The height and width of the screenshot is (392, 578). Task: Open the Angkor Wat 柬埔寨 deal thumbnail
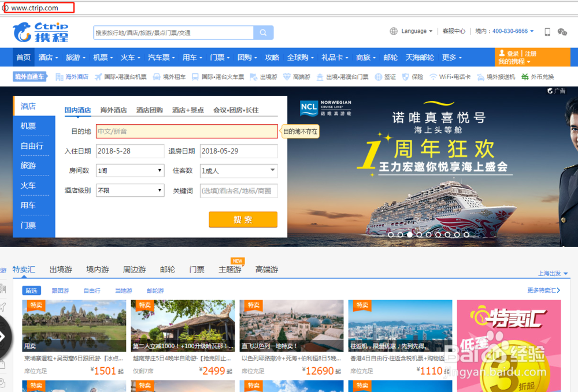pyautogui.click(x=74, y=326)
